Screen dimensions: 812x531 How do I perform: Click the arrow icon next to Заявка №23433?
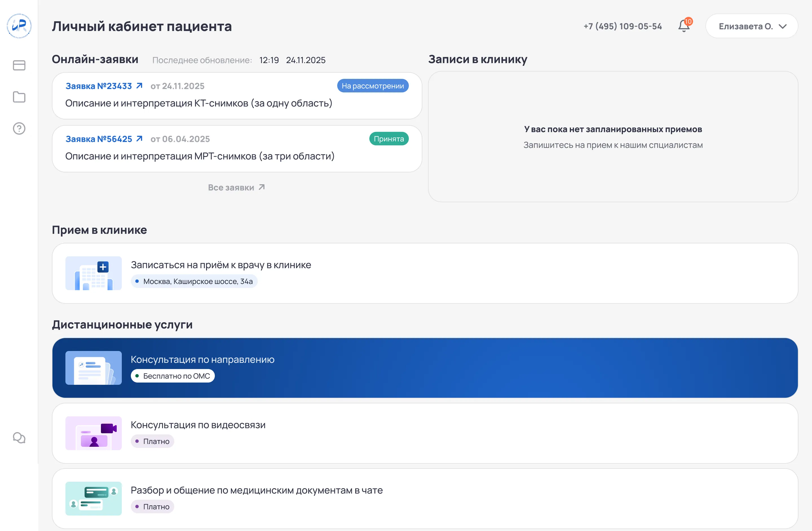139,86
